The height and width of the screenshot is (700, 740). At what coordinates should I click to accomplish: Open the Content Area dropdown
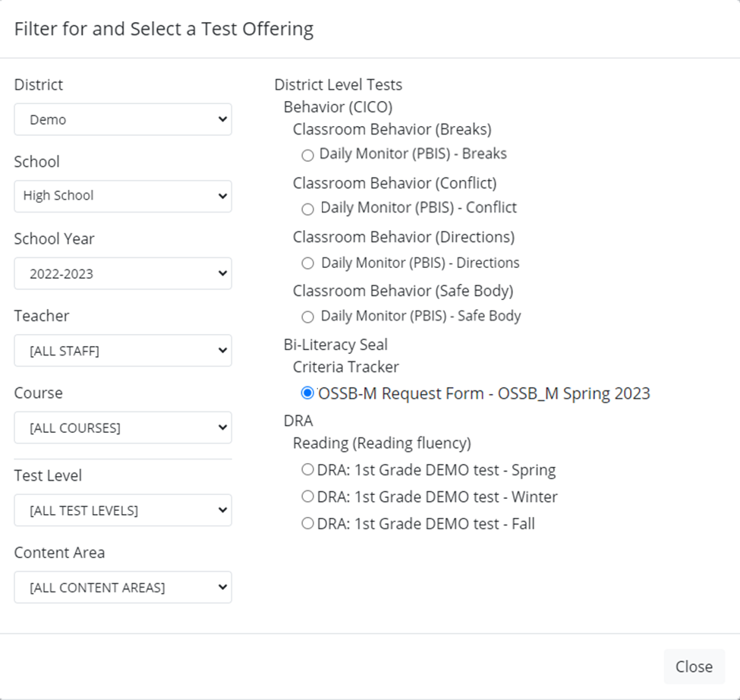123,587
